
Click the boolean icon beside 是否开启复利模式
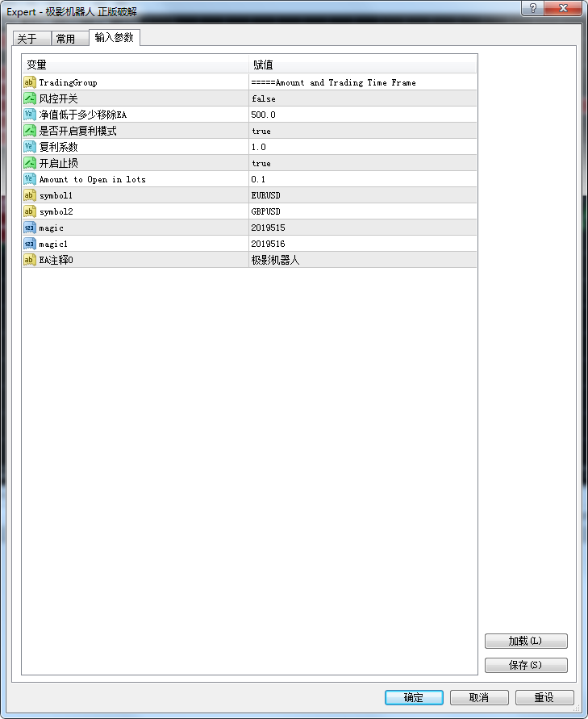click(x=30, y=131)
